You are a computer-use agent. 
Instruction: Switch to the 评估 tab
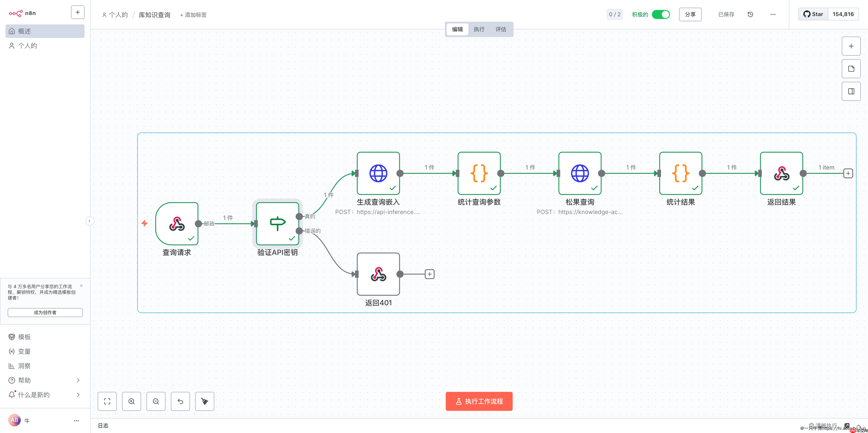click(x=501, y=29)
